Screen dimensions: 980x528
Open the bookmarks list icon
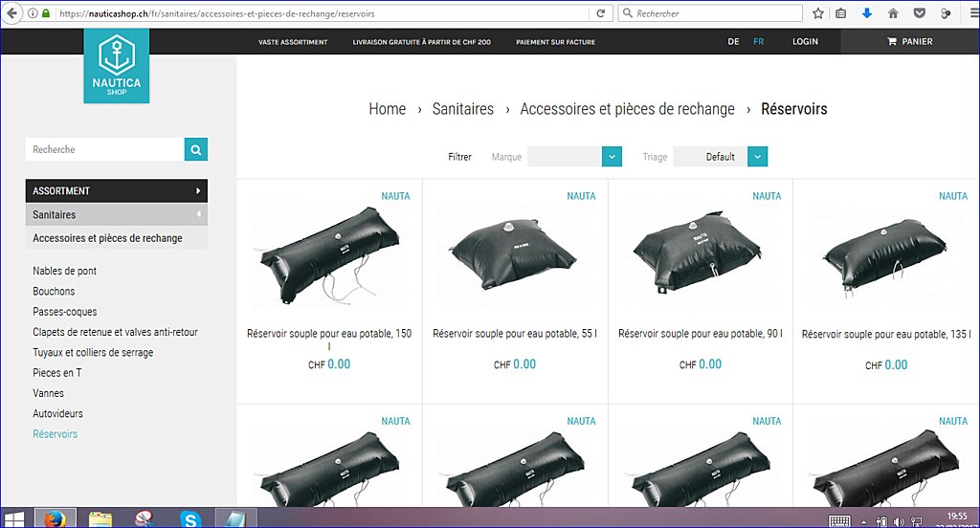[x=841, y=13]
